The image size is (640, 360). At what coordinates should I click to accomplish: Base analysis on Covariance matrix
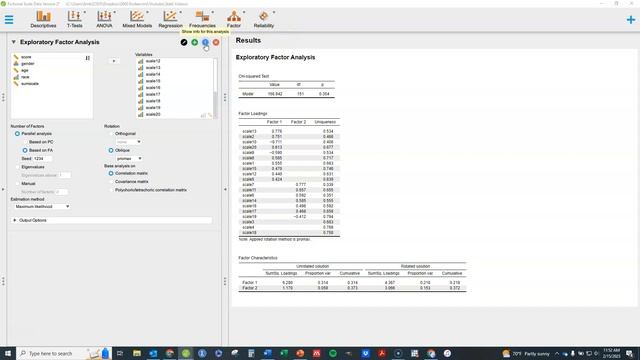(x=111, y=182)
